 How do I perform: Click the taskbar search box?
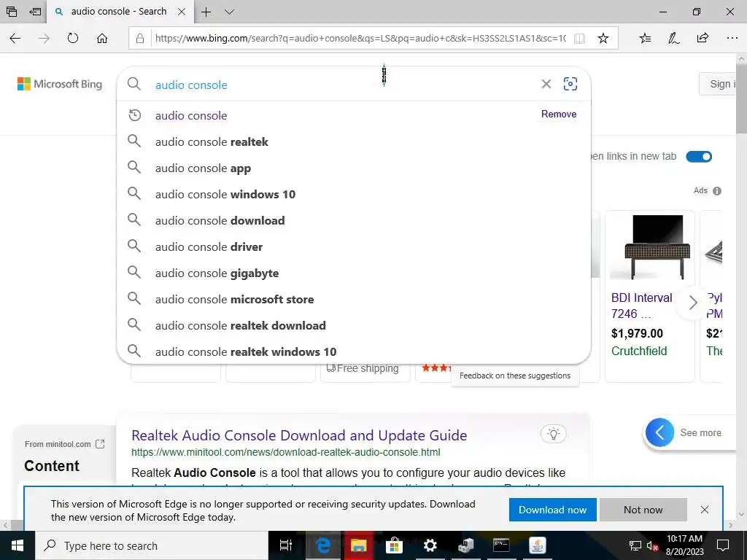click(152, 545)
